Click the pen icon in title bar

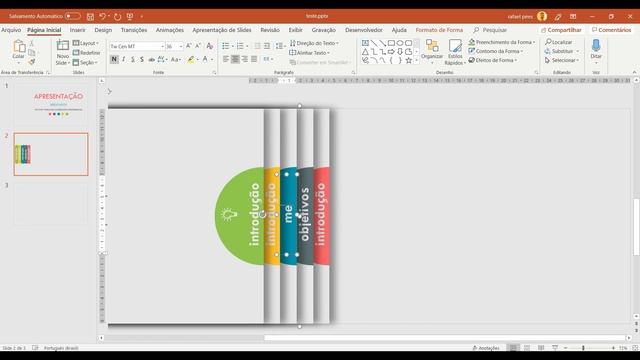(x=558, y=17)
